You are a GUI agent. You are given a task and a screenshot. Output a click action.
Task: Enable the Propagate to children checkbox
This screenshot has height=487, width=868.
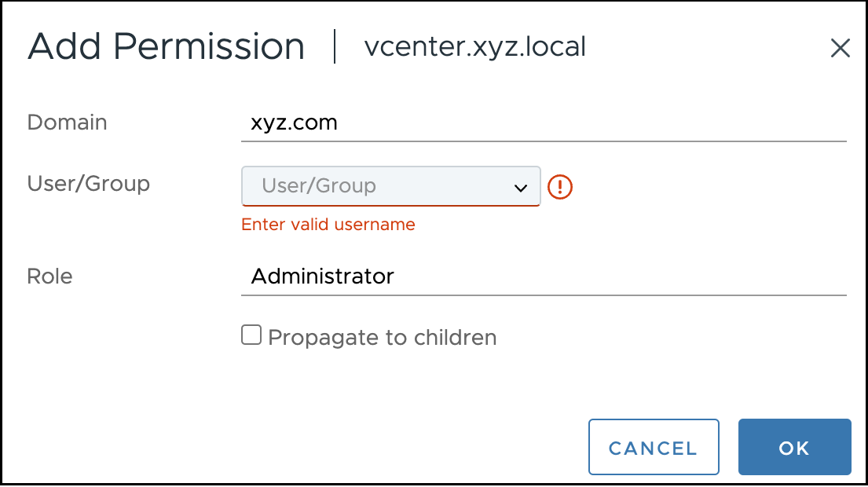coord(251,336)
